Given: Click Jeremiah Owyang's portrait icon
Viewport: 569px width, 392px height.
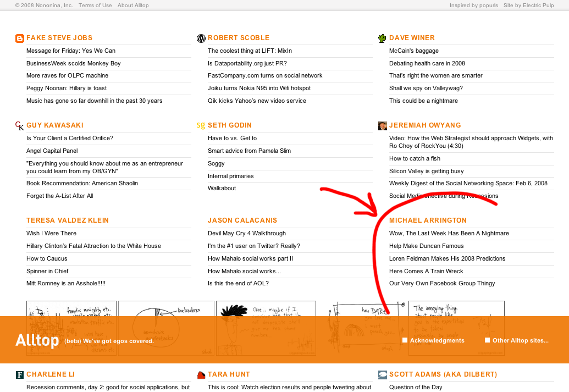Looking at the screenshot, I should point(383,125).
